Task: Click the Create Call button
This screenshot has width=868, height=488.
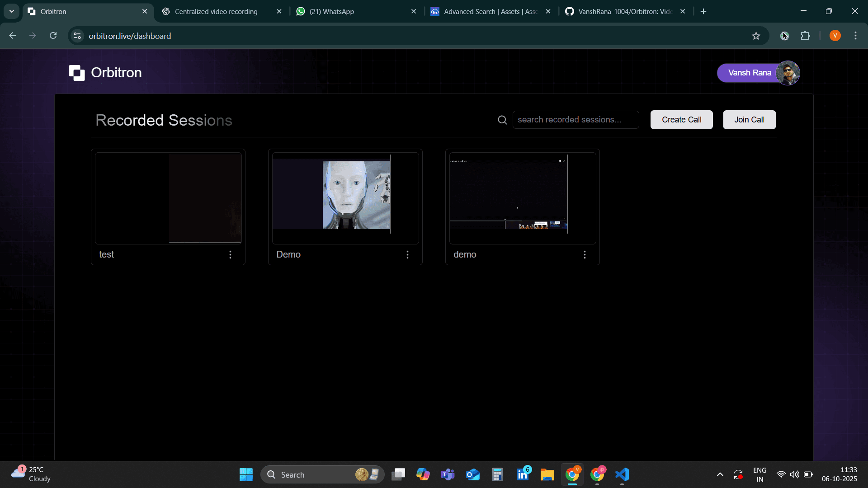Action: [681, 119]
